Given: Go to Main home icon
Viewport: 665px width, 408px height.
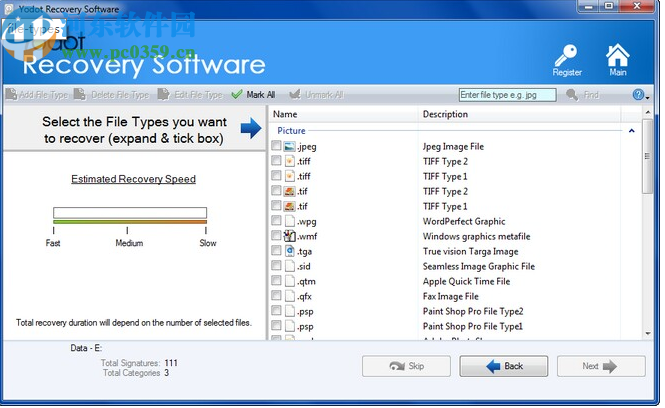Looking at the screenshot, I should click(618, 60).
